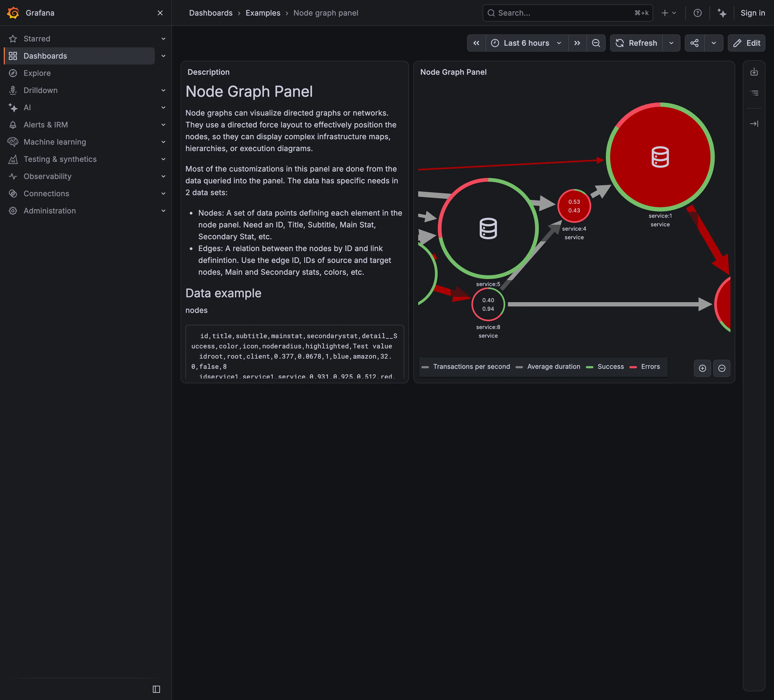Select the service:1 red database node
774x700 pixels.
660,157
